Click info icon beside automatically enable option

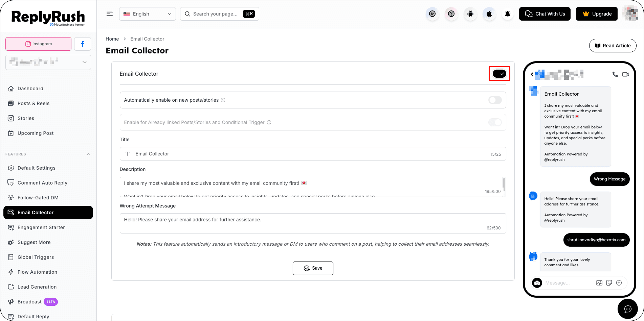[x=223, y=100]
